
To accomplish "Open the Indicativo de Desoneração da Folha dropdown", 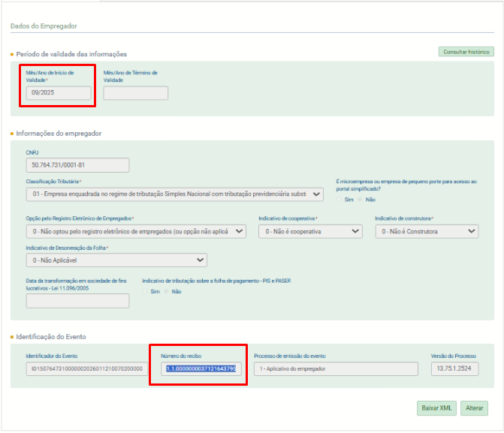I will pyautogui.click(x=116, y=260).
